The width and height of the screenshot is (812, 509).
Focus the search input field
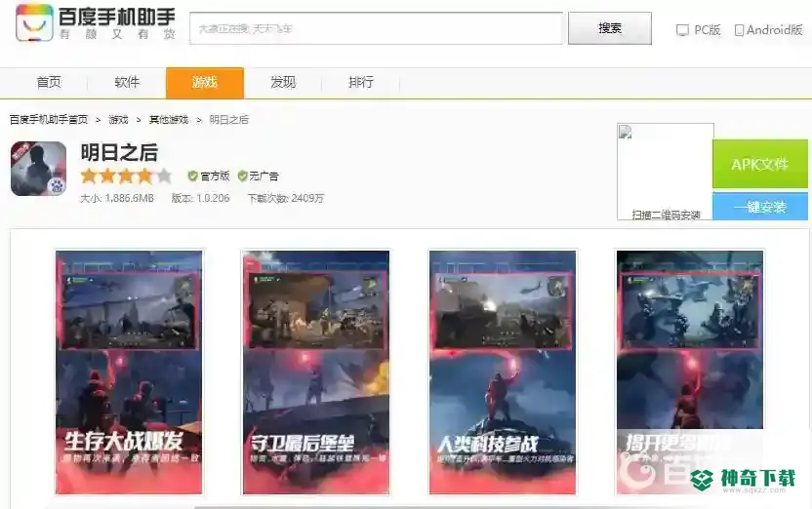[376, 28]
